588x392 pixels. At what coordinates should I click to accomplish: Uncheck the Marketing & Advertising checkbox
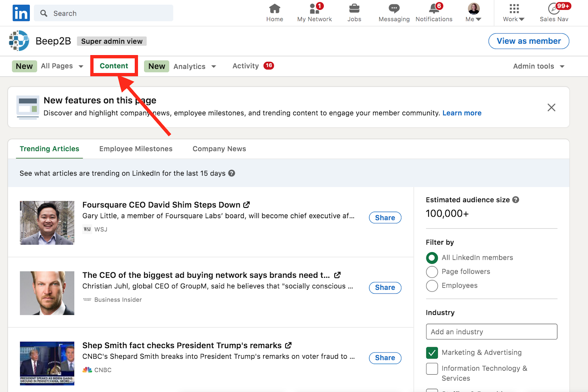click(x=432, y=353)
